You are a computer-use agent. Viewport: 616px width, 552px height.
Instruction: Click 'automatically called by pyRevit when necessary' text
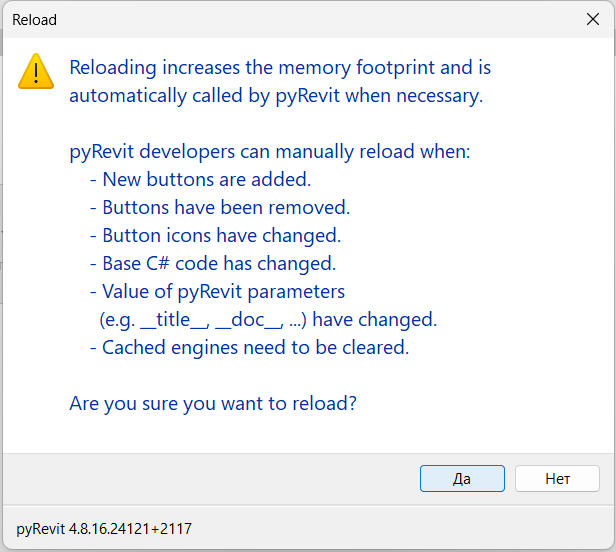[276, 96]
